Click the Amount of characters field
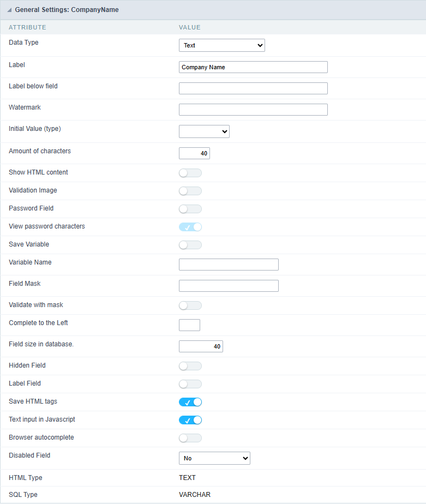The image size is (426, 504). coord(194,153)
